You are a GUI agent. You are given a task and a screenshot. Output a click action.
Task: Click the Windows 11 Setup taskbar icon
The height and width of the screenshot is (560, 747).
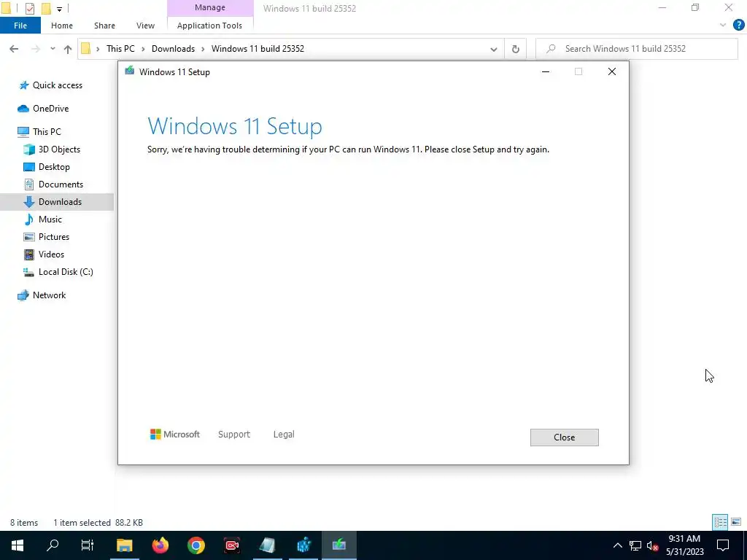point(339,545)
